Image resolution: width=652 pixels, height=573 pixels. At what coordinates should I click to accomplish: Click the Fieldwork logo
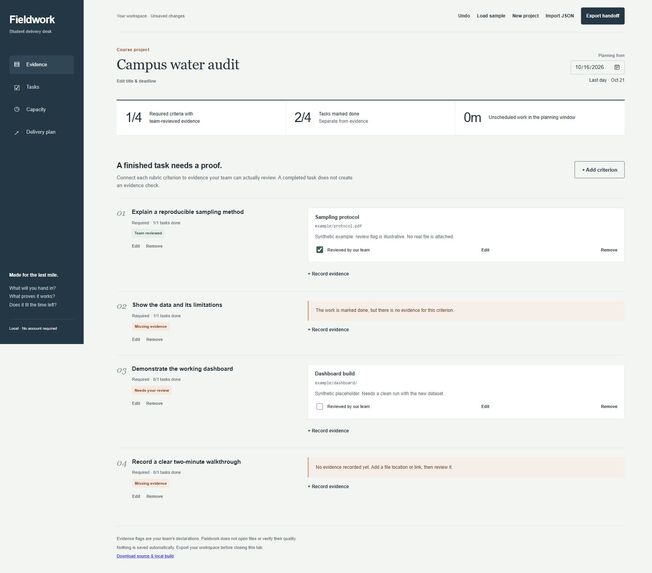click(x=32, y=20)
